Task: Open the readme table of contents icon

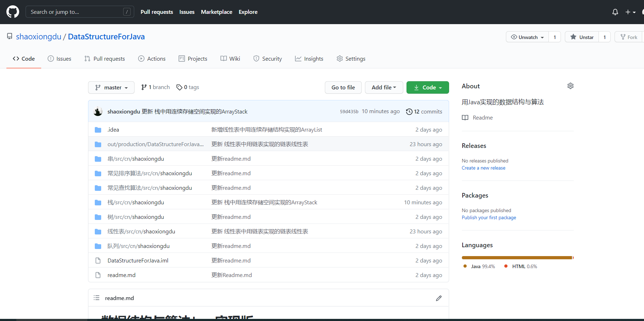Action: point(97,298)
